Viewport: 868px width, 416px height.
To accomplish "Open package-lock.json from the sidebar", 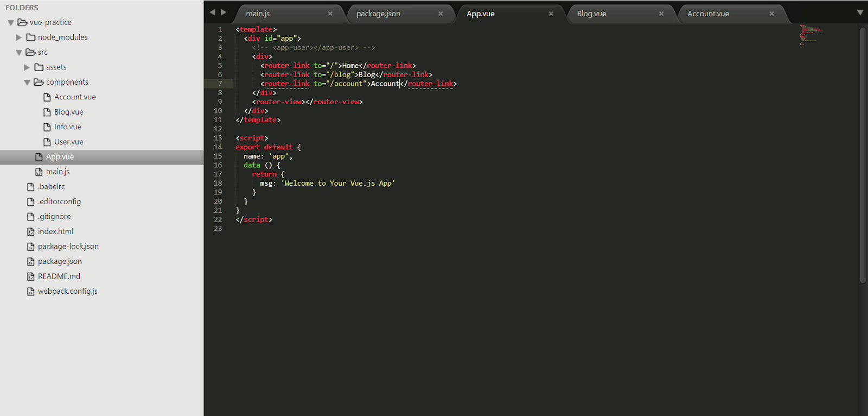I will [68, 247].
